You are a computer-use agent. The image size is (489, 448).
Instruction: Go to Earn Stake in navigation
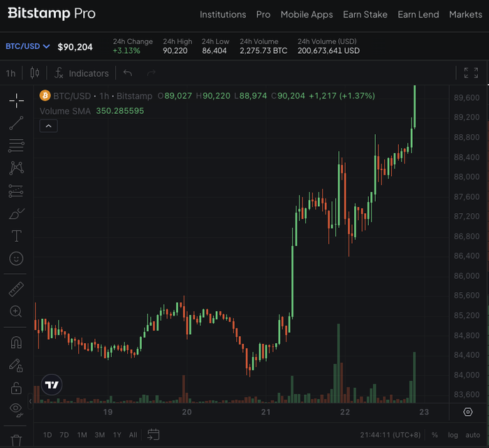click(366, 15)
